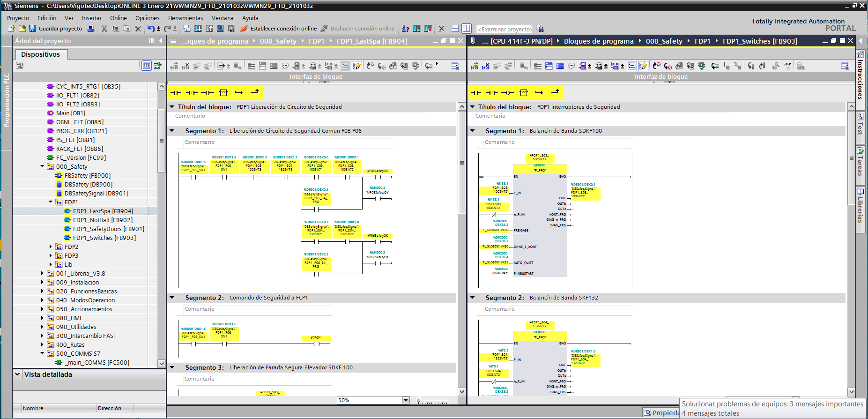Open the 50% zoom dropdown

click(406, 400)
